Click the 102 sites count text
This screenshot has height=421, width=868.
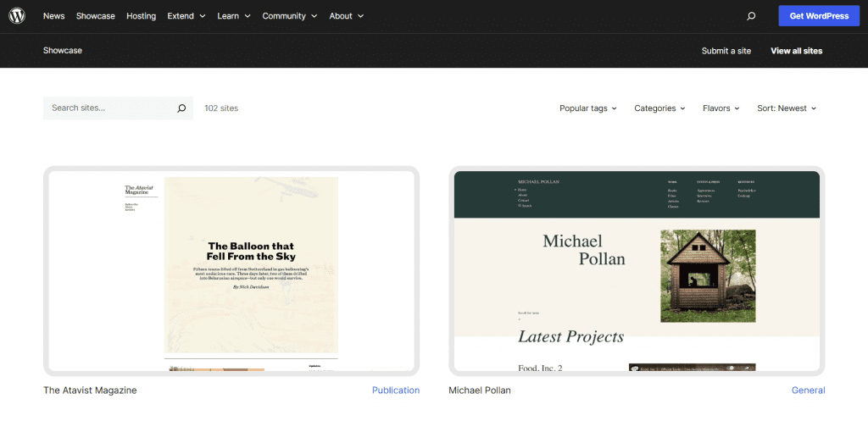[x=221, y=108]
